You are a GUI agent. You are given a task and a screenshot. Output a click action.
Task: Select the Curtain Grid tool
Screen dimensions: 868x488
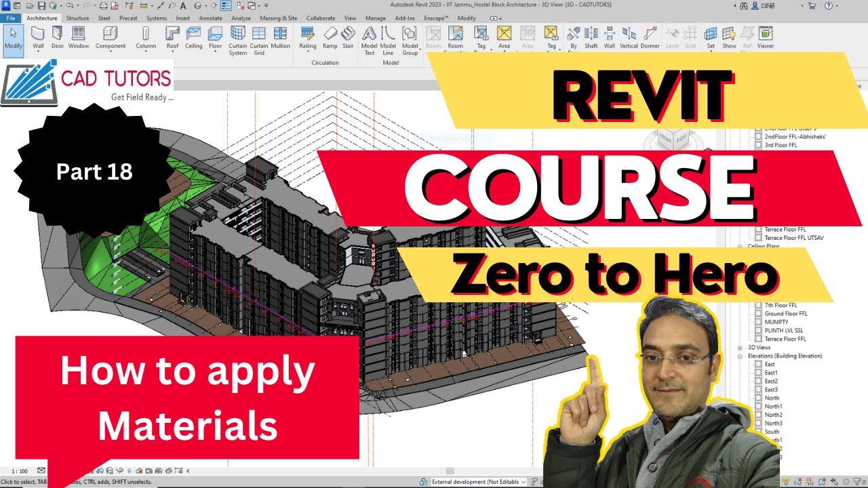coord(258,41)
